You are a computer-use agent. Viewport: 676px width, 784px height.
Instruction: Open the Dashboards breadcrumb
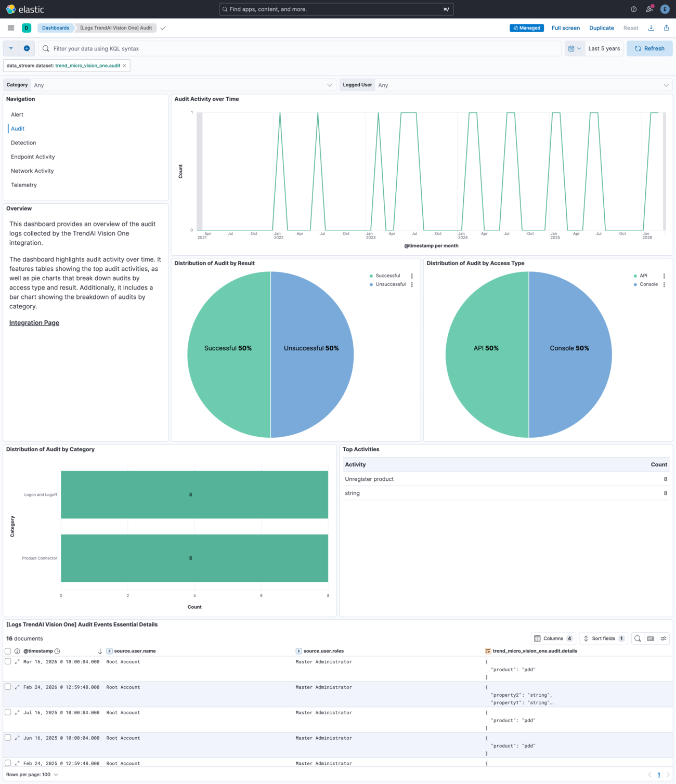point(56,28)
